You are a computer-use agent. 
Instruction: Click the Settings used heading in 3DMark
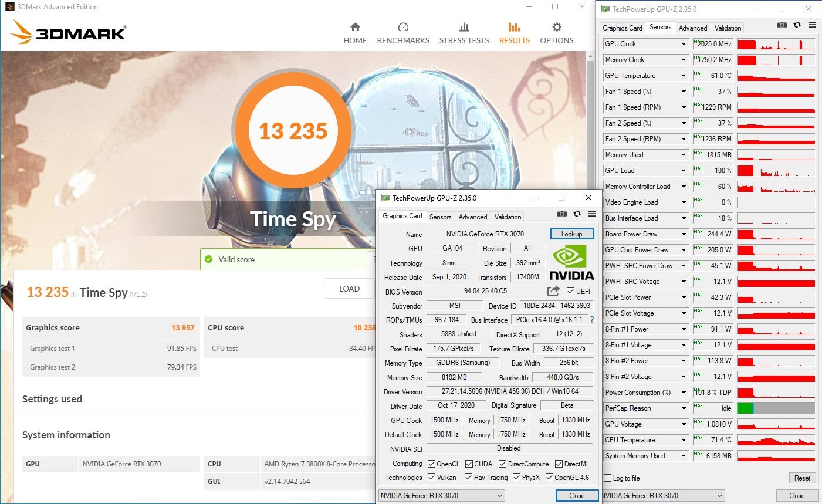pyautogui.click(x=52, y=399)
